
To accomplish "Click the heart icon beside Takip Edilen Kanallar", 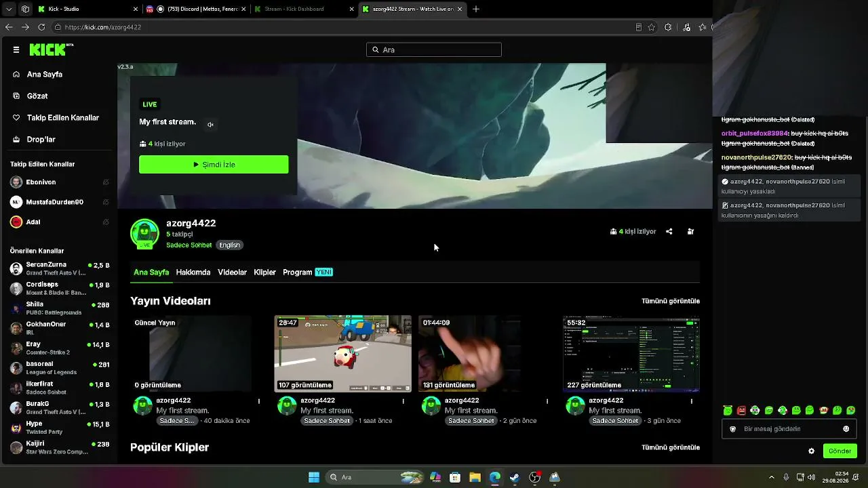I will (x=16, y=118).
